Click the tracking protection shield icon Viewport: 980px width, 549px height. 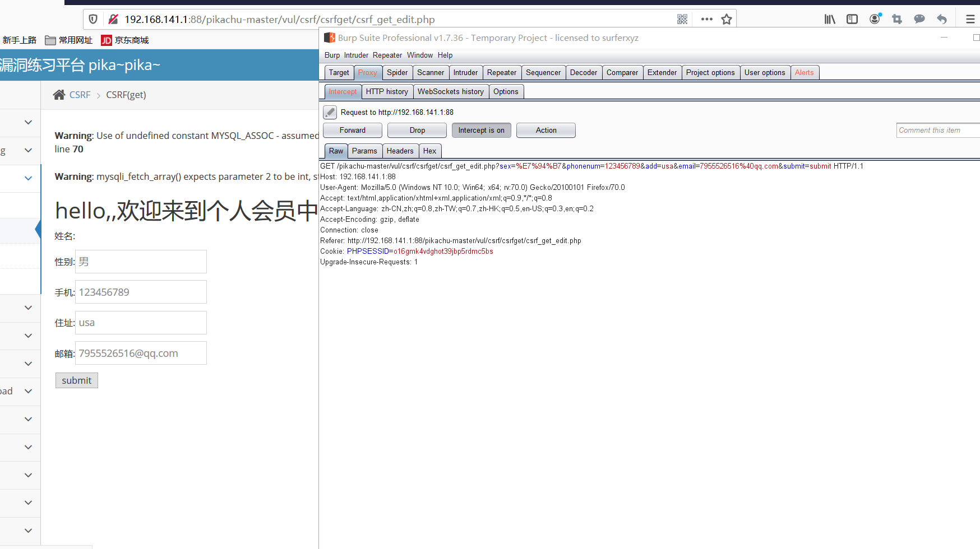click(93, 20)
